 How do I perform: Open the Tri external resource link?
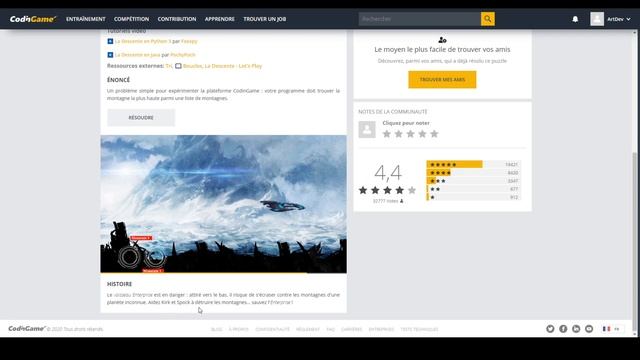point(169,66)
